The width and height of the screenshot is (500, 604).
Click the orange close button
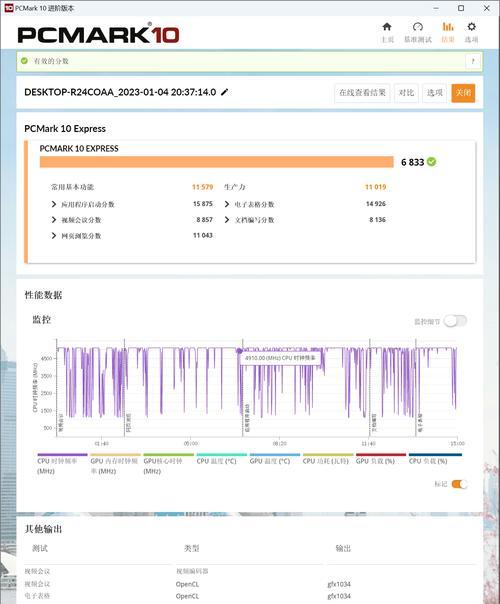463,93
